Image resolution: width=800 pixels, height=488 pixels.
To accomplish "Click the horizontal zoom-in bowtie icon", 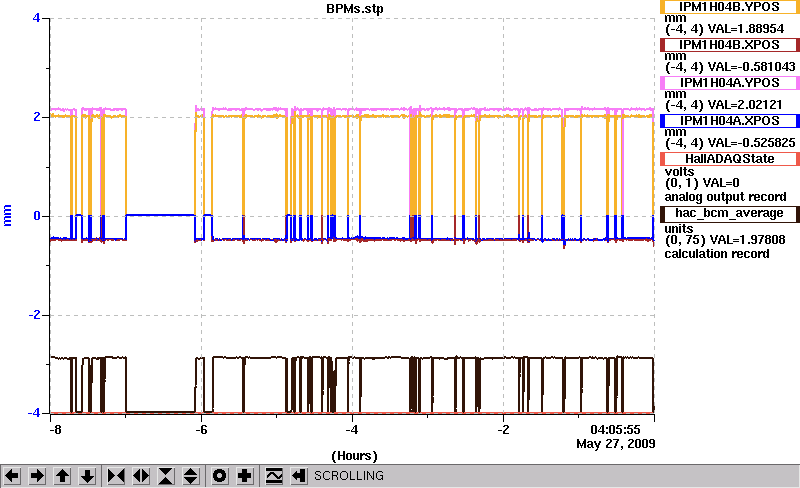I will (x=116, y=476).
